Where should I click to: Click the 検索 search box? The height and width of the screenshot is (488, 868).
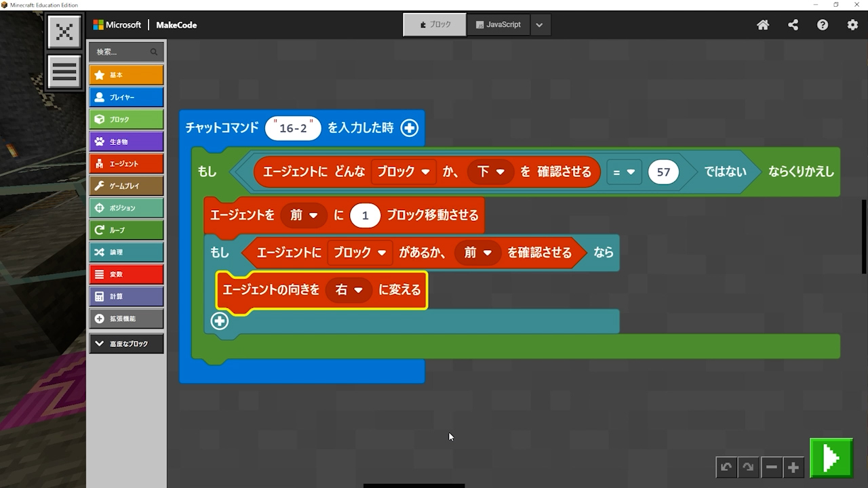point(122,52)
